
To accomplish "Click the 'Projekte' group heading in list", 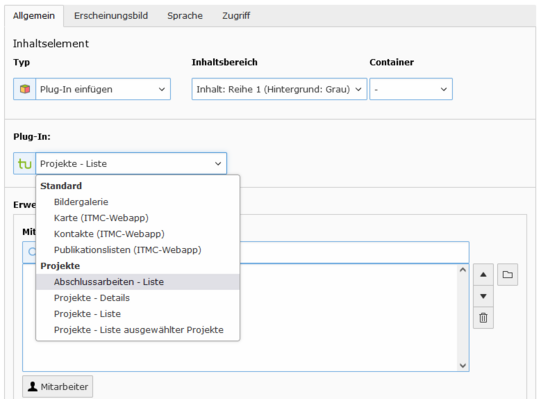I will [x=60, y=266].
